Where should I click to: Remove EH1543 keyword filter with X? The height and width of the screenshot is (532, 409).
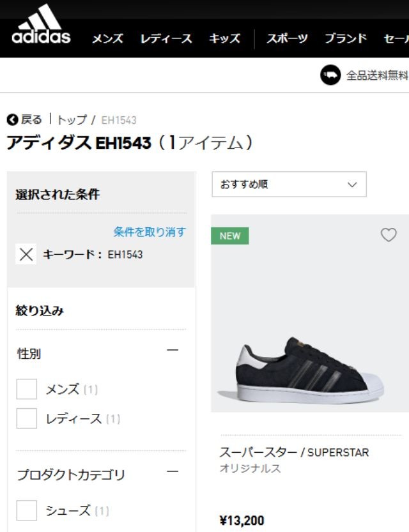pos(26,254)
